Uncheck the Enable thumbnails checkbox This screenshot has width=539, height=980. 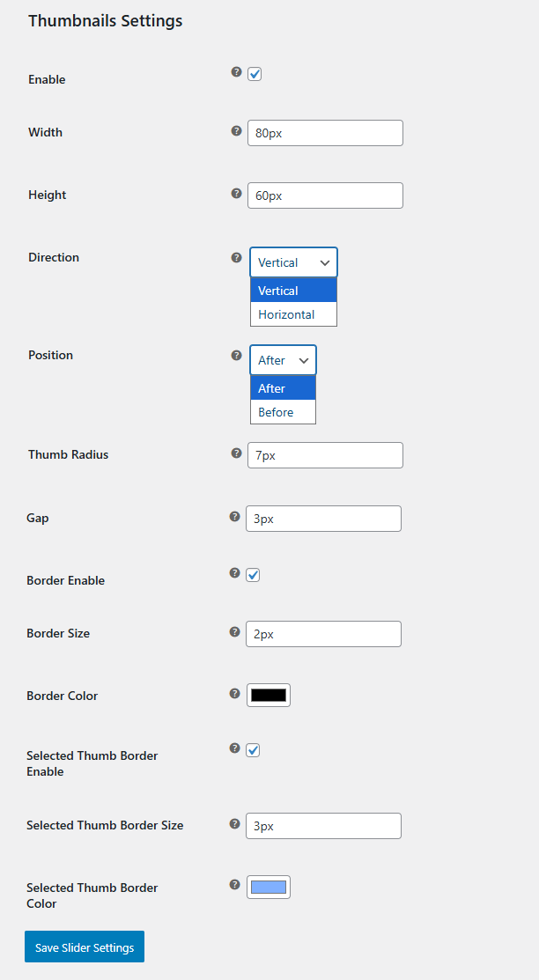point(255,74)
